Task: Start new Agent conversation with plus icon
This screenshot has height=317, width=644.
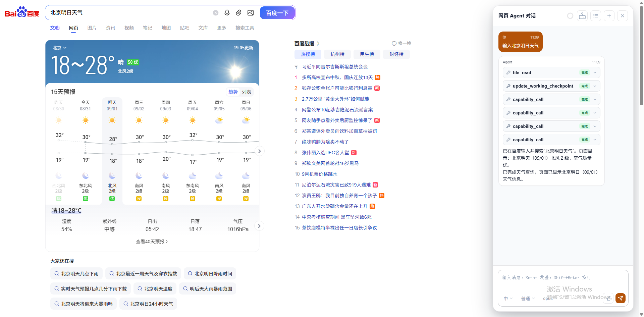Action: (x=609, y=16)
